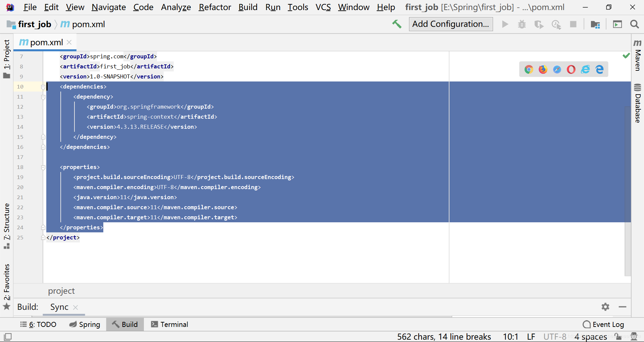Click Run with Coverage icon
Viewport: 644px width, 342px height.
coord(539,24)
